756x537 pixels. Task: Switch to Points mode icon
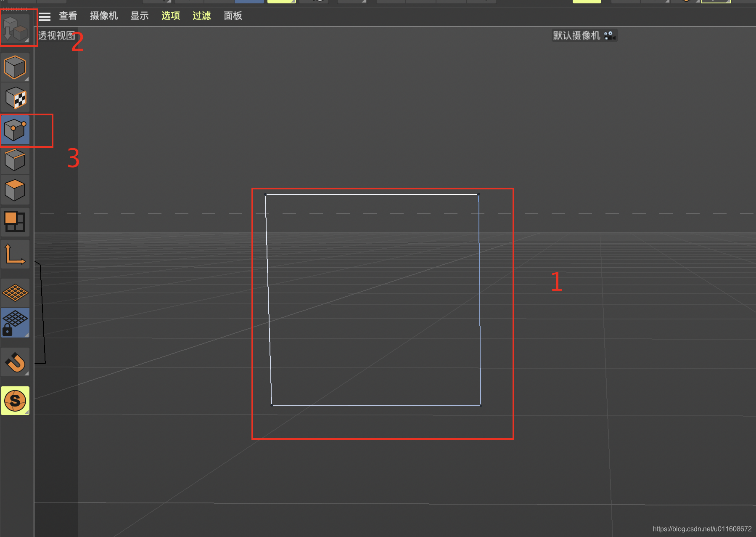15,130
